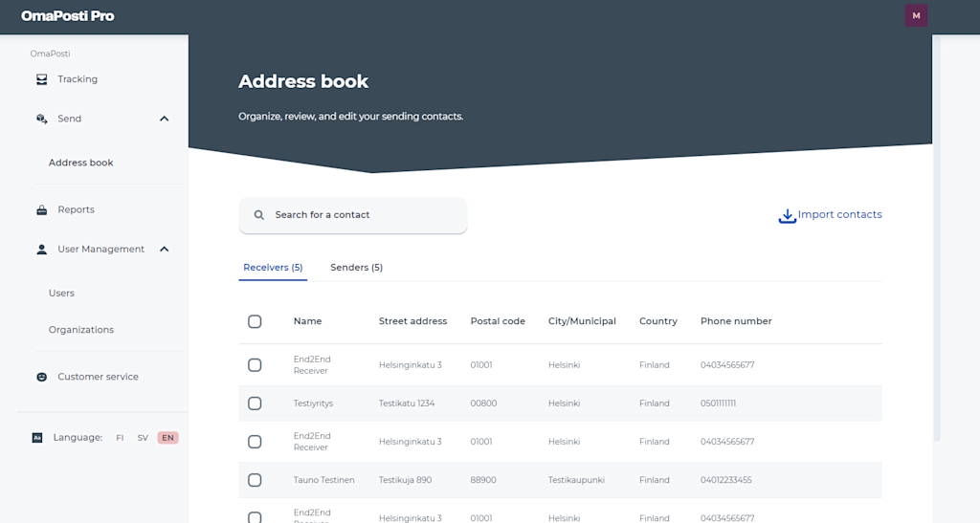The width and height of the screenshot is (980, 523).
Task: Open Tracking in the sidebar
Action: click(x=78, y=79)
